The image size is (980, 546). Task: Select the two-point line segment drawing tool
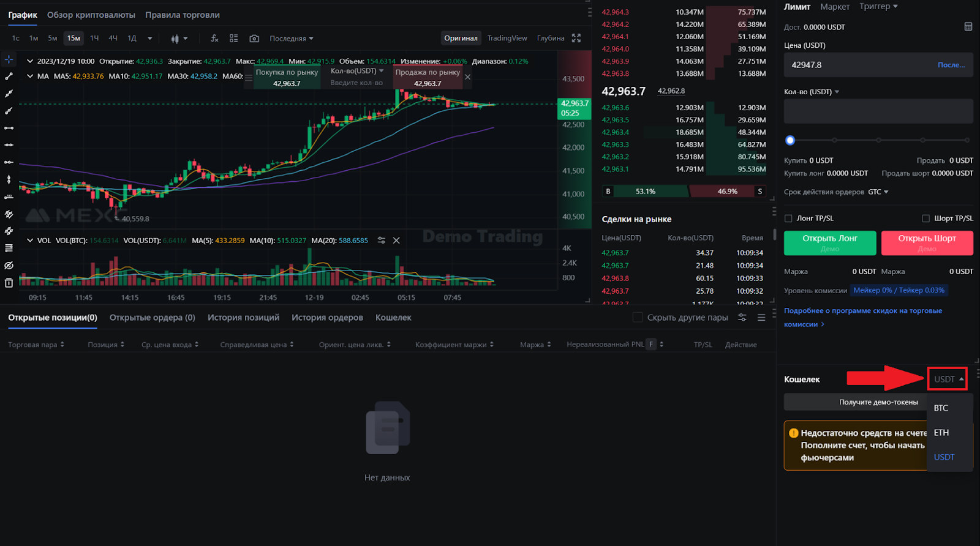pos(9,77)
